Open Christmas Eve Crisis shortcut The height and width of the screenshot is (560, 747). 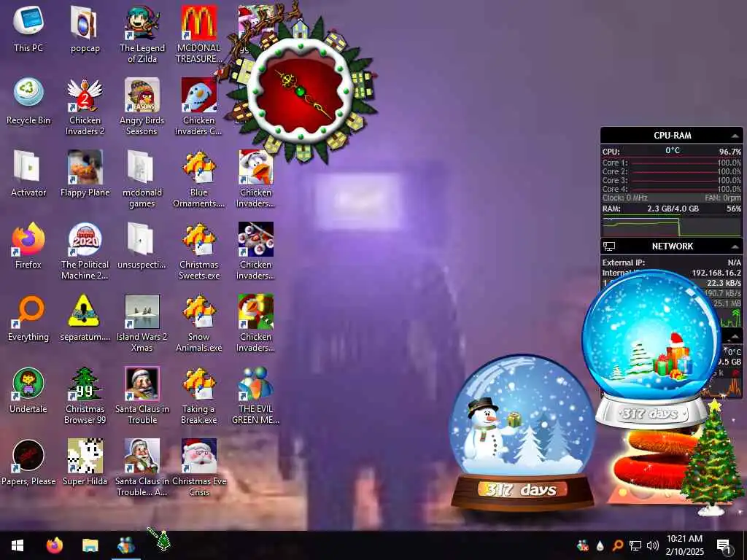click(198, 467)
